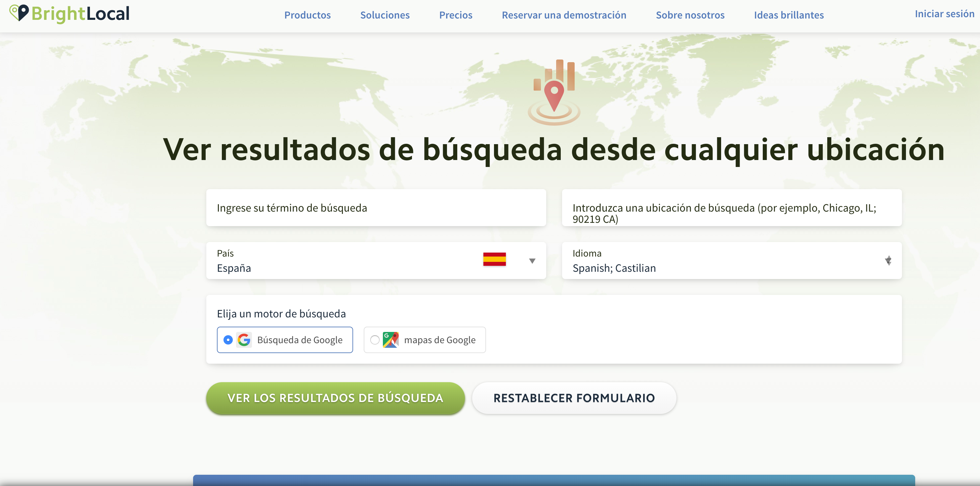Focus the search location input field
The width and height of the screenshot is (980, 486).
pos(732,208)
